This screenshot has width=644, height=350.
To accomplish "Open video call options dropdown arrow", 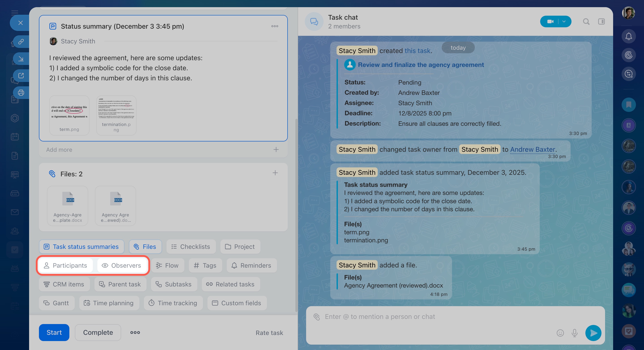I will pos(564,21).
